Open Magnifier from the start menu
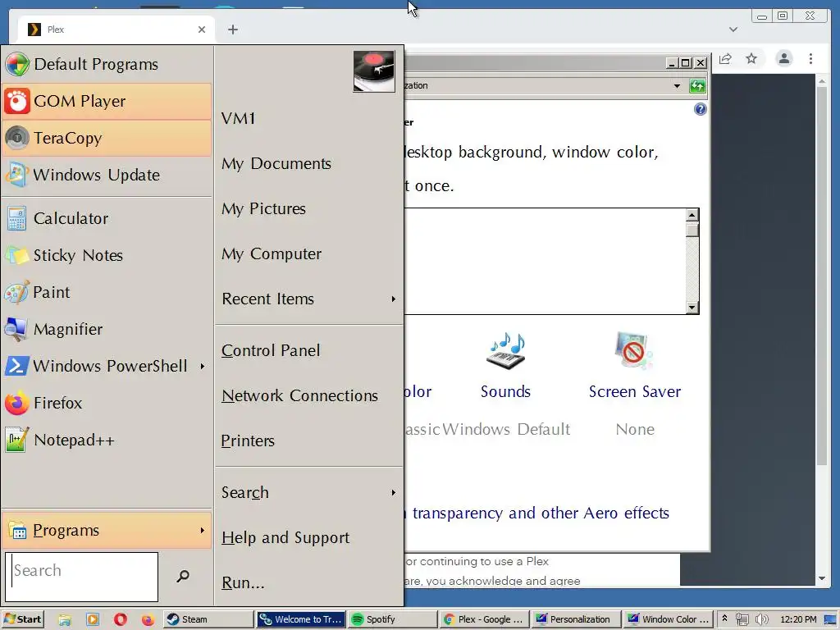 [107, 330]
